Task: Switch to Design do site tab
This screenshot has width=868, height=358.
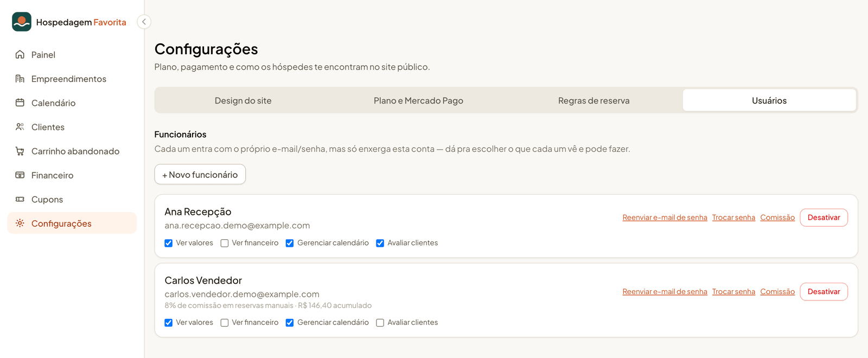Action: click(243, 100)
